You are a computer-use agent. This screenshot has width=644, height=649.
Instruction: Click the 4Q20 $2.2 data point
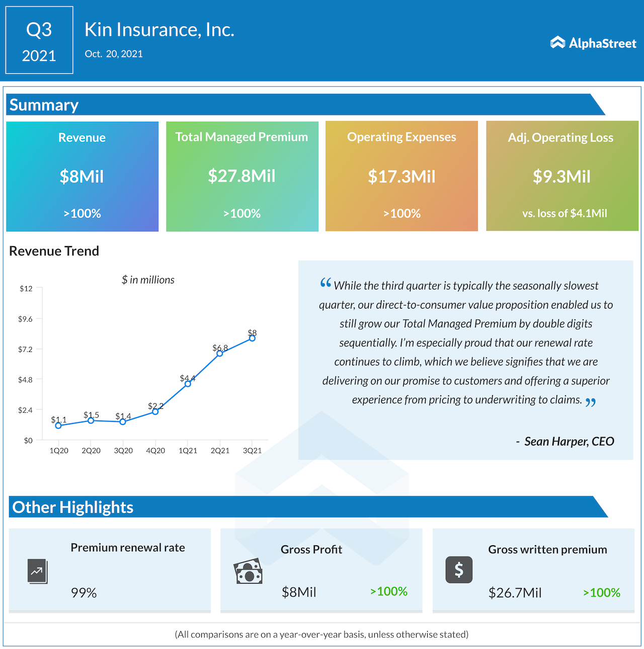pyautogui.click(x=155, y=411)
